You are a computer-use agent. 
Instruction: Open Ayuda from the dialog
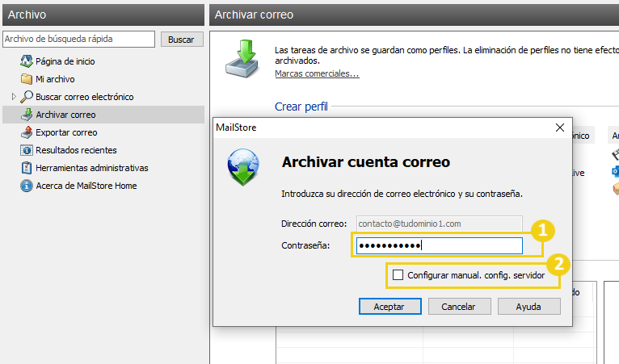(x=529, y=307)
